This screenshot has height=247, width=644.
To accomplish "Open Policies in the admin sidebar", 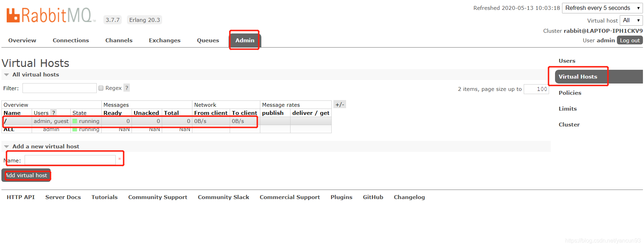I will [570, 93].
